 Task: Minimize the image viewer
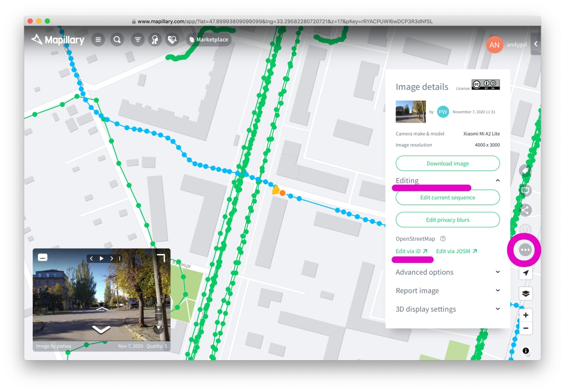point(42,258)
